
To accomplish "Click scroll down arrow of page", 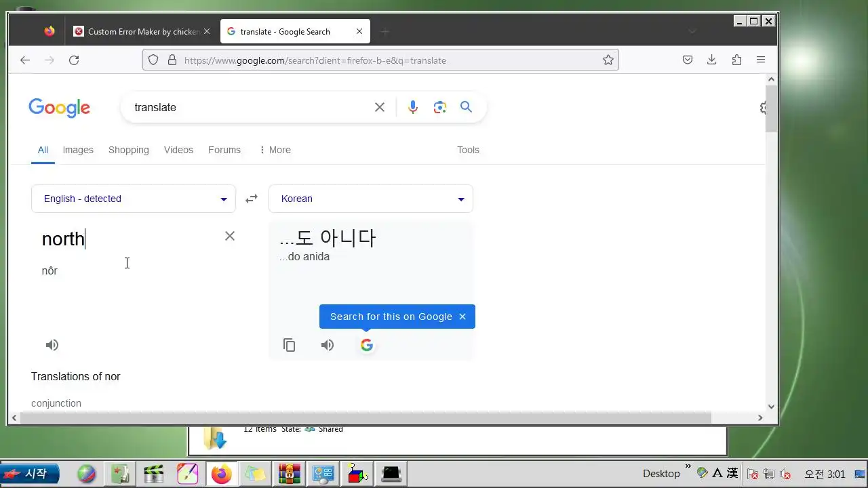I will point(771,407).
